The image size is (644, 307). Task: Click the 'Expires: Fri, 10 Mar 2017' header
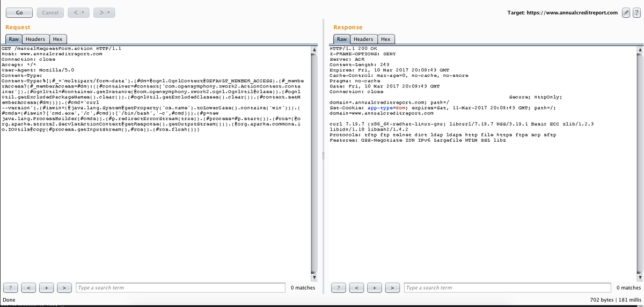pyautogui.click(x=389, y=70)
